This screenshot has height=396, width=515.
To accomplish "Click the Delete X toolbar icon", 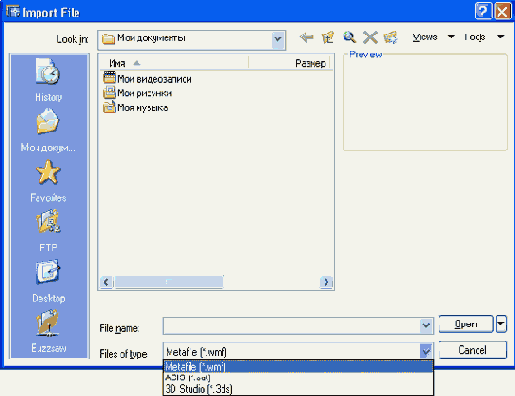I will coord(370,37).
